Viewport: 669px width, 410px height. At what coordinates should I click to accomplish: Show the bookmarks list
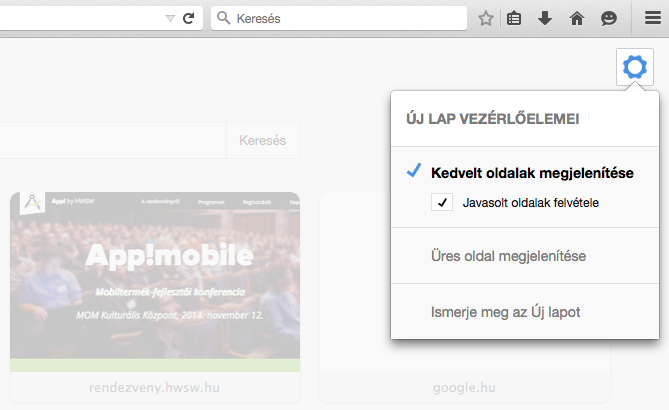515,18
